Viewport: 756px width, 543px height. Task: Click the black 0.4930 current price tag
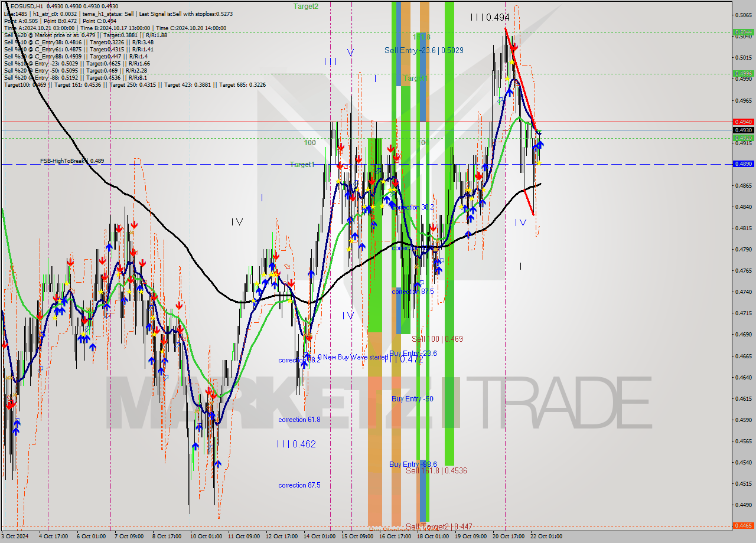tap(742, 130)
